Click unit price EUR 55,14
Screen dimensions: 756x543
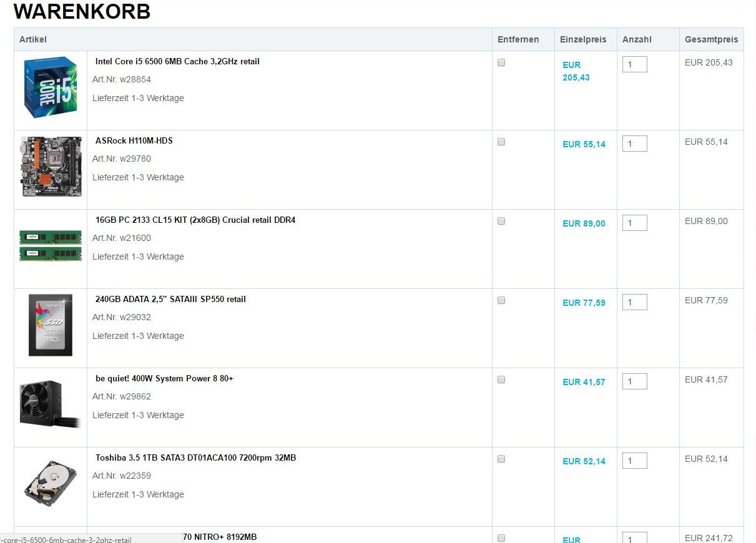pyautogui.click(x=584, y=144)
